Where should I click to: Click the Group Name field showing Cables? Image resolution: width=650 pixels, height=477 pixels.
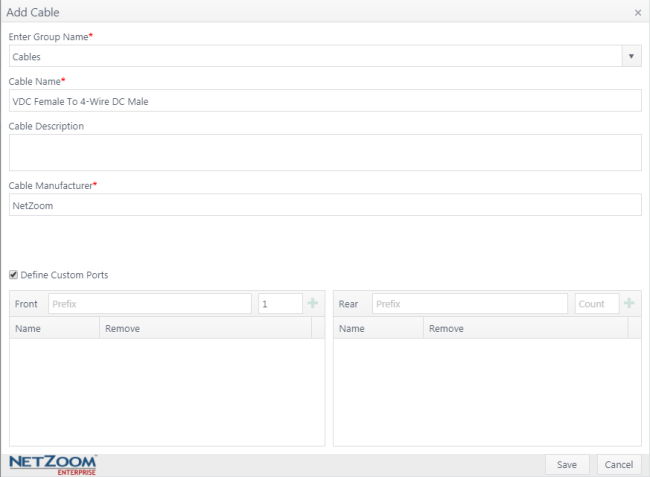(315, 56)
